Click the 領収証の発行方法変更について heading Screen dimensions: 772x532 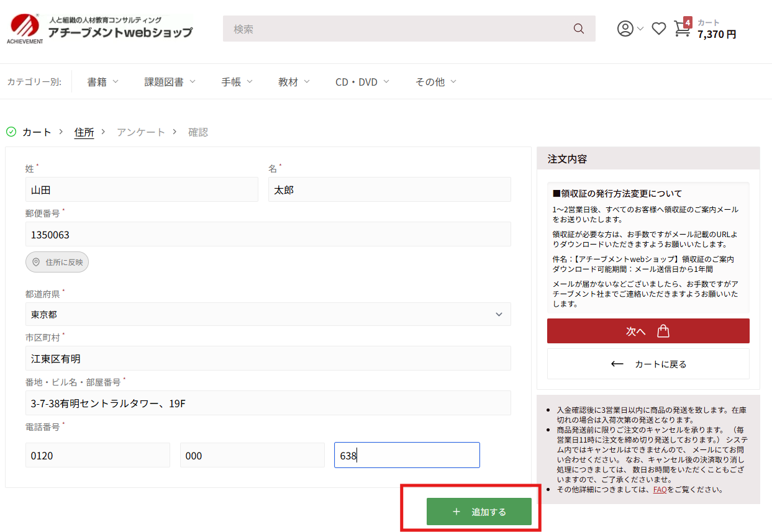[617, 193]
